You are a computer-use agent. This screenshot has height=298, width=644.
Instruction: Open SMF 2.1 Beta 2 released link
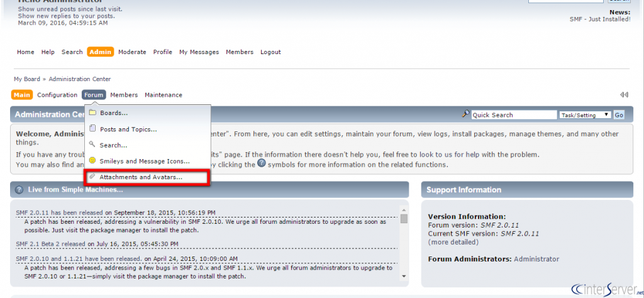51,244
